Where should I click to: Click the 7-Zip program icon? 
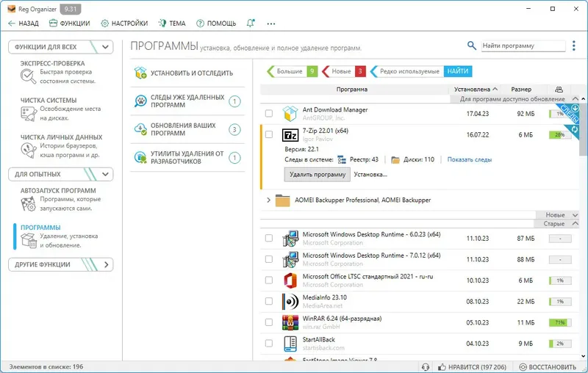(290, 135)
